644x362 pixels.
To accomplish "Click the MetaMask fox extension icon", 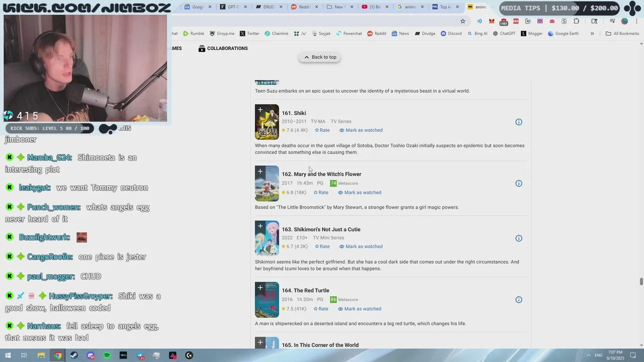I will coord(492,21).
